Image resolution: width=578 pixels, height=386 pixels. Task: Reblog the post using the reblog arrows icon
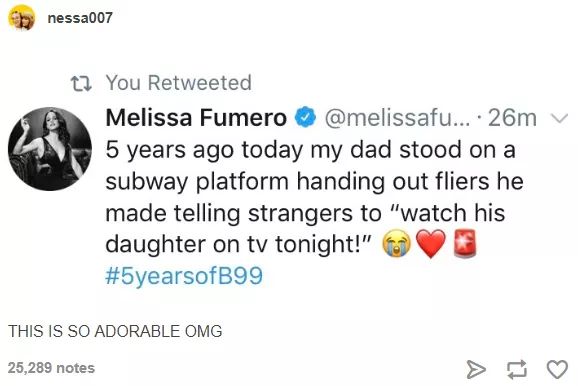pyautogui.click(x=516, y=369)
